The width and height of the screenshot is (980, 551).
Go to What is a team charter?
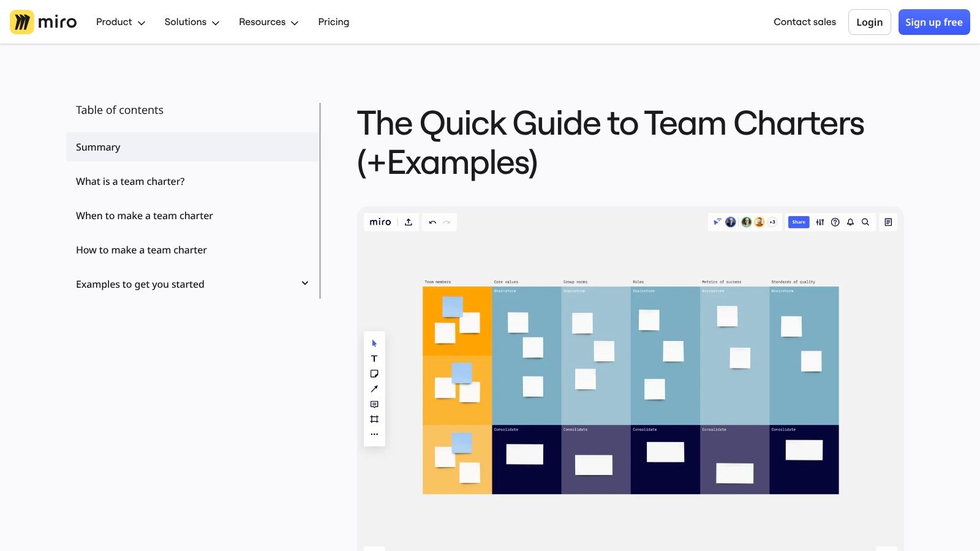point(130,181)
